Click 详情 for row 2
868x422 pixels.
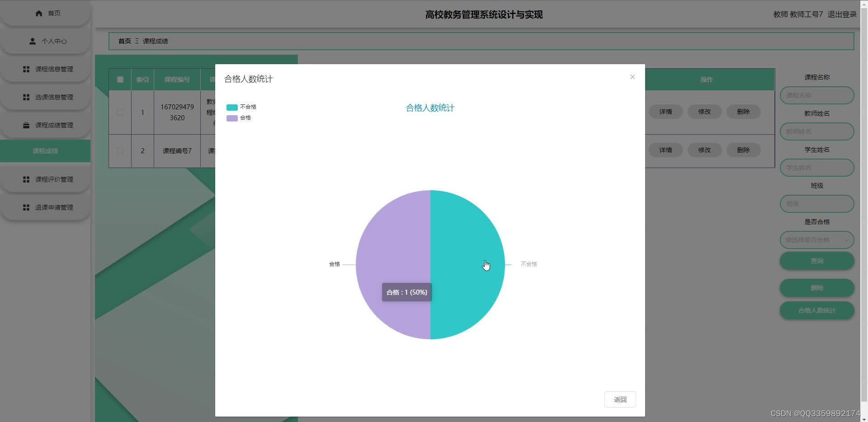pos(665,150)
